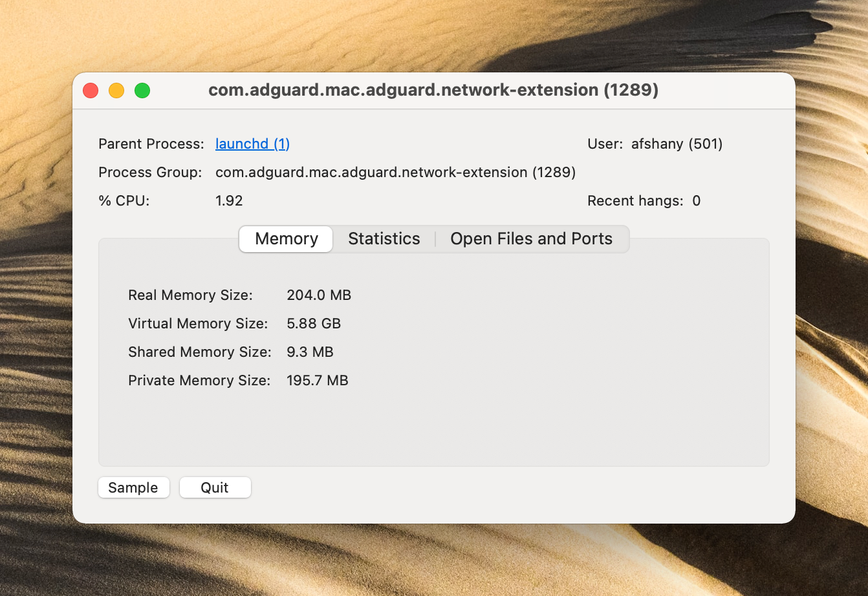Viewport: 868px width, 596px height.
Task: Select the Private Memory Size value
Action: [317, 380]
